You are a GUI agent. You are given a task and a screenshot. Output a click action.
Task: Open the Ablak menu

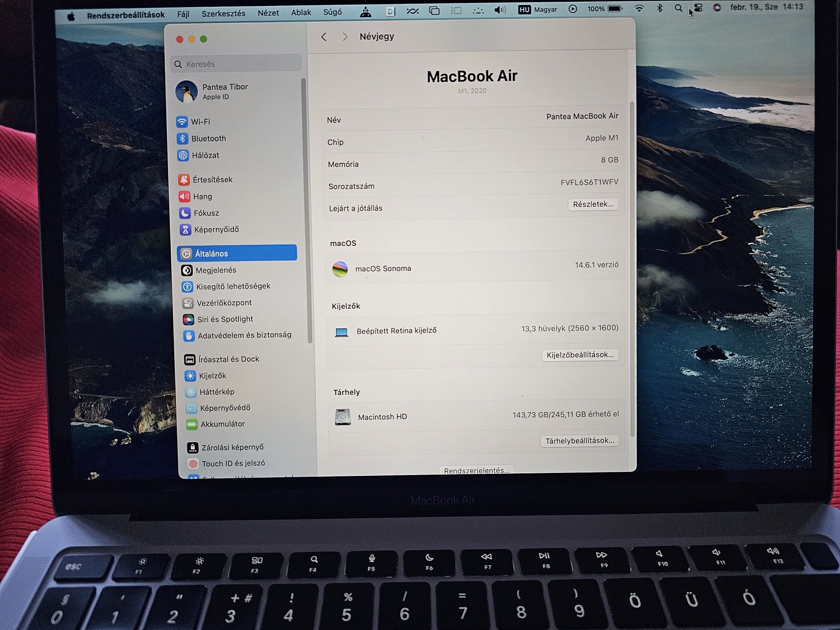pyautogui.click(x=301, y=13)
